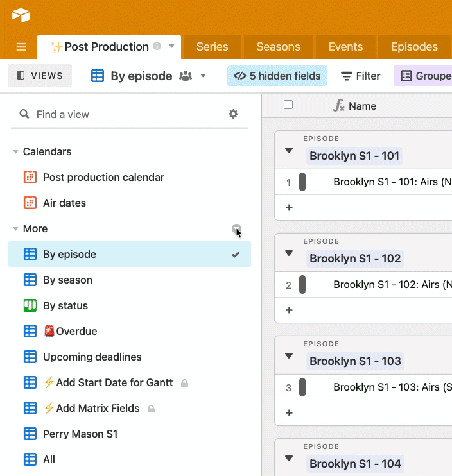This screenshot has height=476, width=452.
Task: Click row 1 gray color bar
Action: 302,182
